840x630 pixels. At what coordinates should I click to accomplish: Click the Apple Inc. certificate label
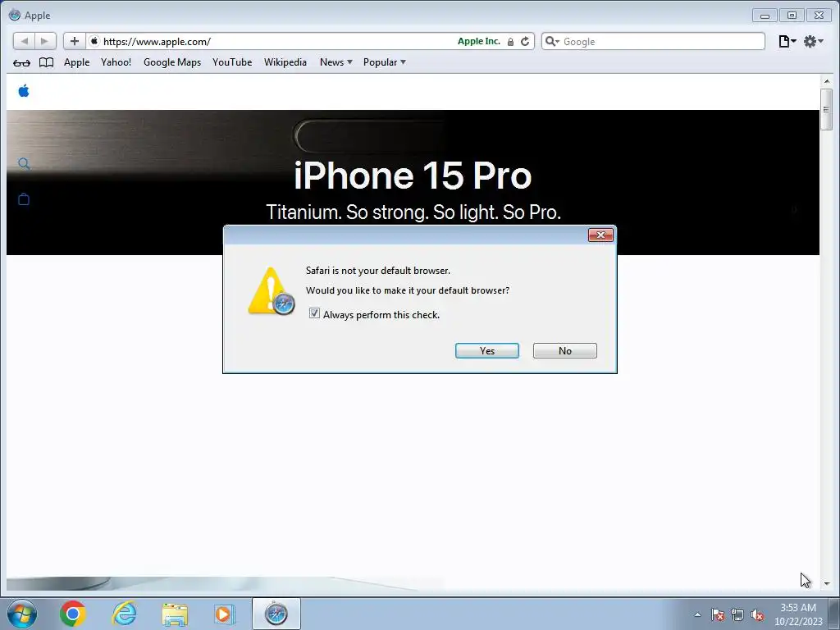tap(479, 41)
